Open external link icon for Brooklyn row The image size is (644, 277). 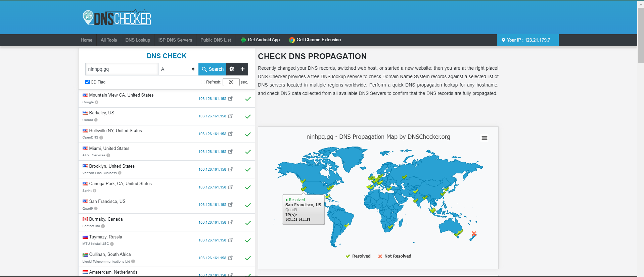point(230,169)
